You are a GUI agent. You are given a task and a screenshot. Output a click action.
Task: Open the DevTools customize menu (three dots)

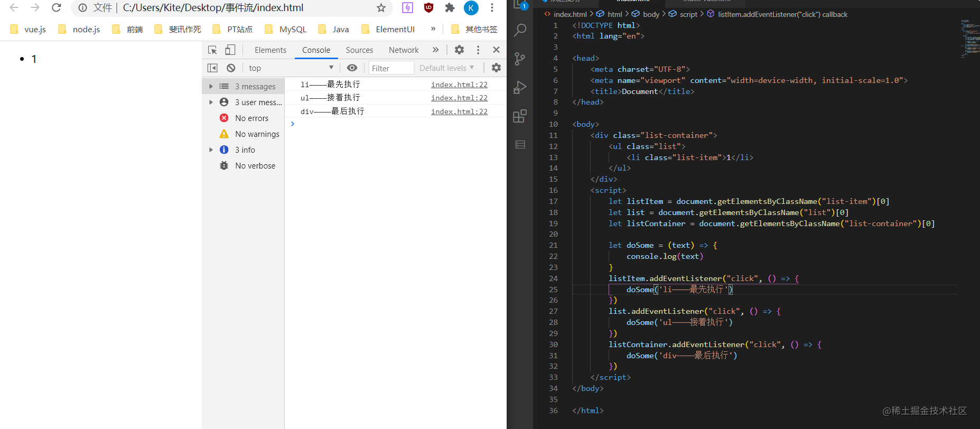(478, 50)
